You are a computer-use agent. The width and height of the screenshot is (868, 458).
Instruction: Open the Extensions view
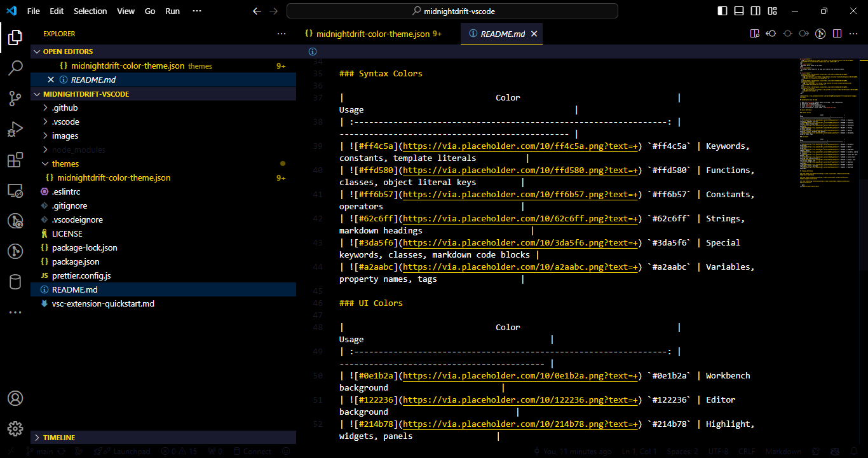[x=15, y=160]
